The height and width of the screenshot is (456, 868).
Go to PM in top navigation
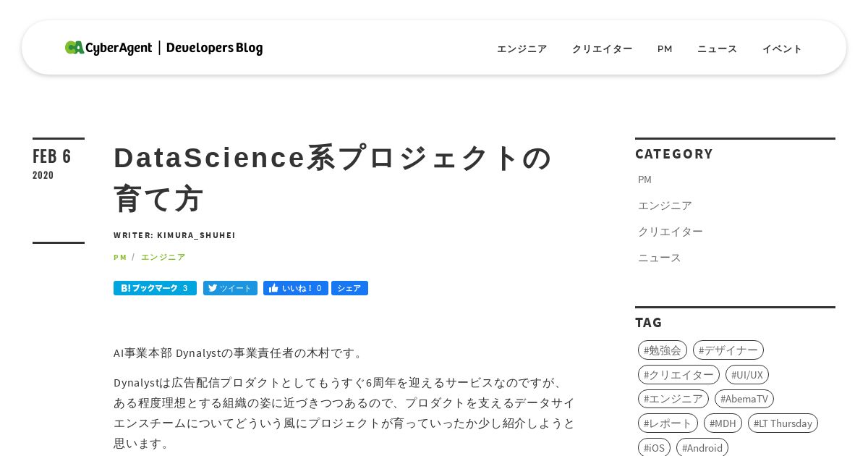click(665, 48)
